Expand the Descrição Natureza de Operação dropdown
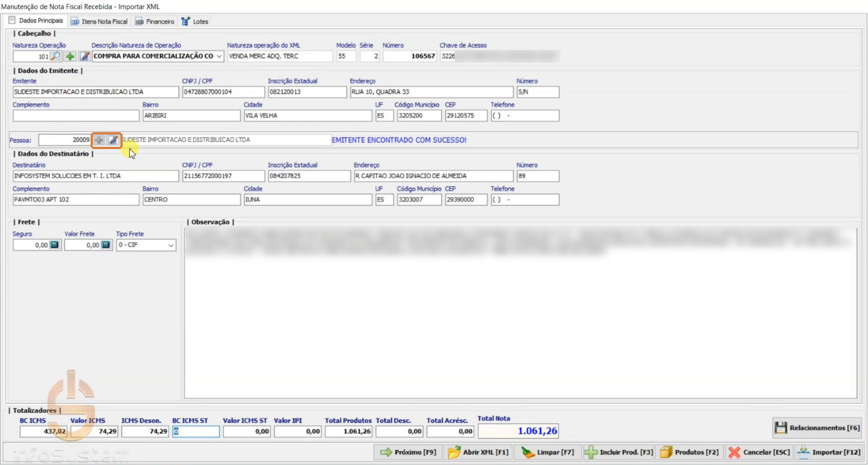Viewport: 868px width, 465px height. pyautogui.click(x=219, y=56)
